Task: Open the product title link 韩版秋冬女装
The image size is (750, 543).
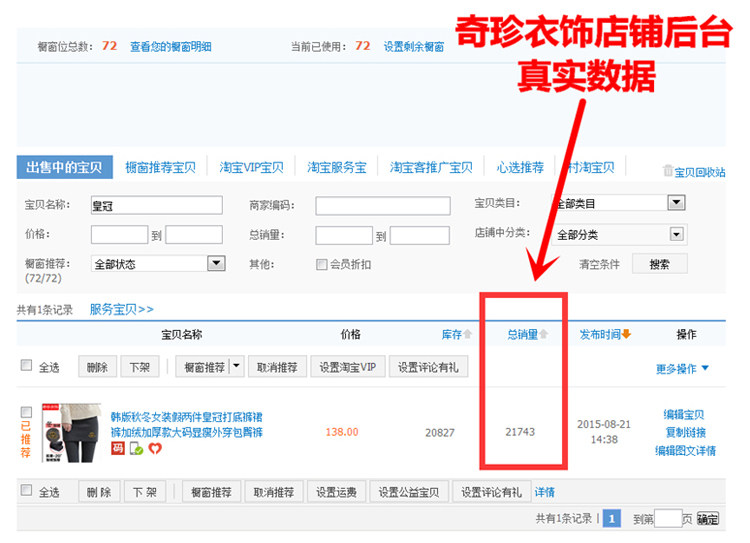Action: [x=187, y=424]
